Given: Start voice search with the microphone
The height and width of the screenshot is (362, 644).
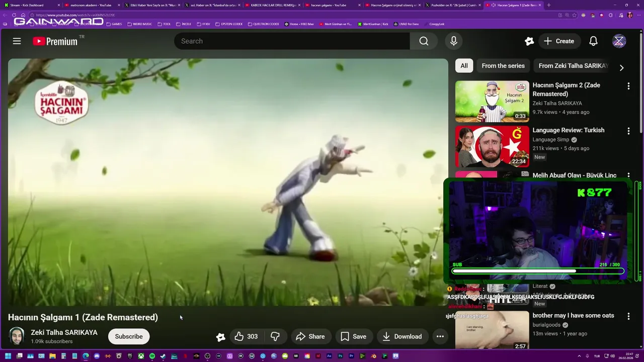Looking at the screenshot, I should (x=454, y=41).
